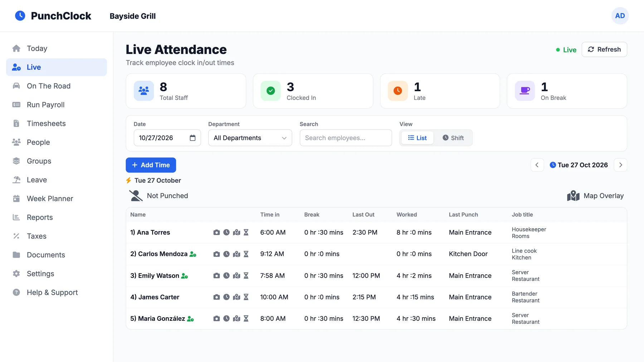Open Leave in sidebar

(57, 180)
